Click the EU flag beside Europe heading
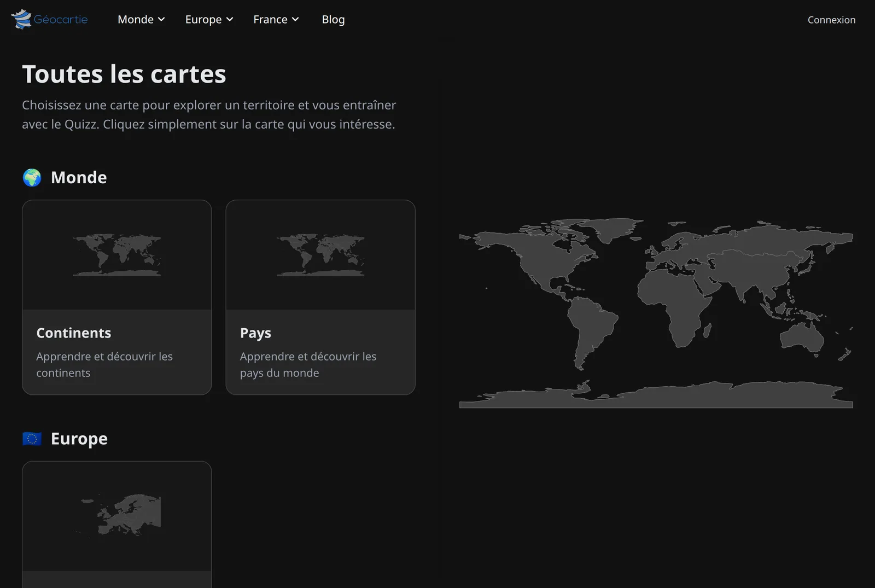Viewport: 875px width, 588px height. pyautogui.click(x=32, y=439)
